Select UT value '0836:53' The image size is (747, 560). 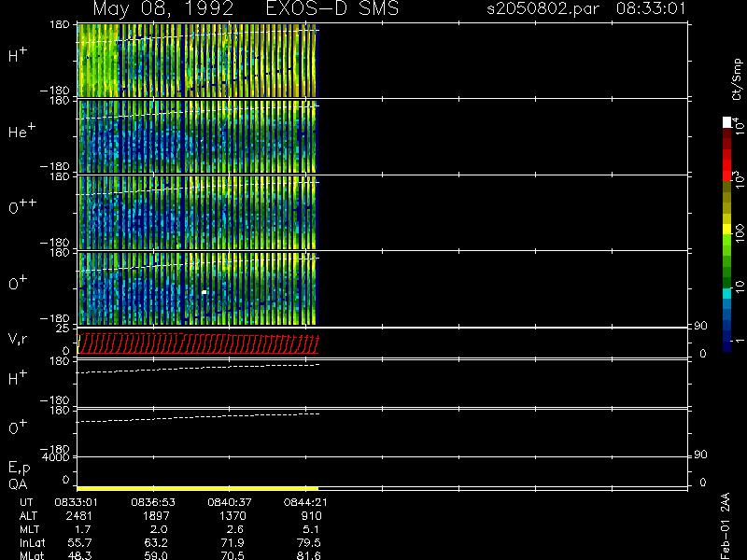[153, 502]
